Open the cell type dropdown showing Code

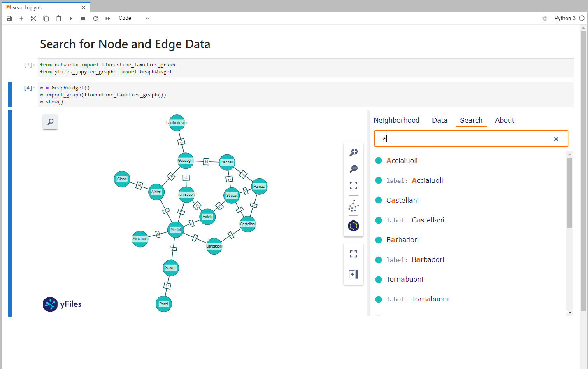(134, 18)
